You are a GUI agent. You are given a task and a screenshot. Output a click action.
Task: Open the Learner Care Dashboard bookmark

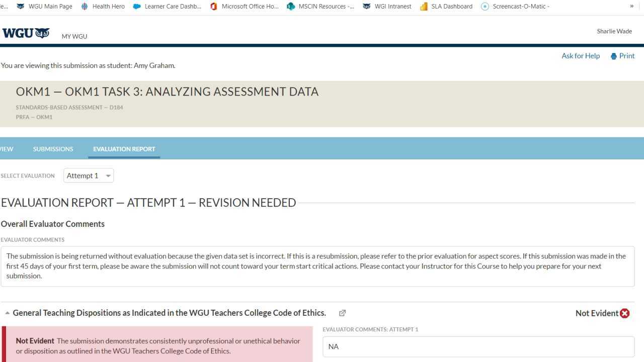click(167, 7)
